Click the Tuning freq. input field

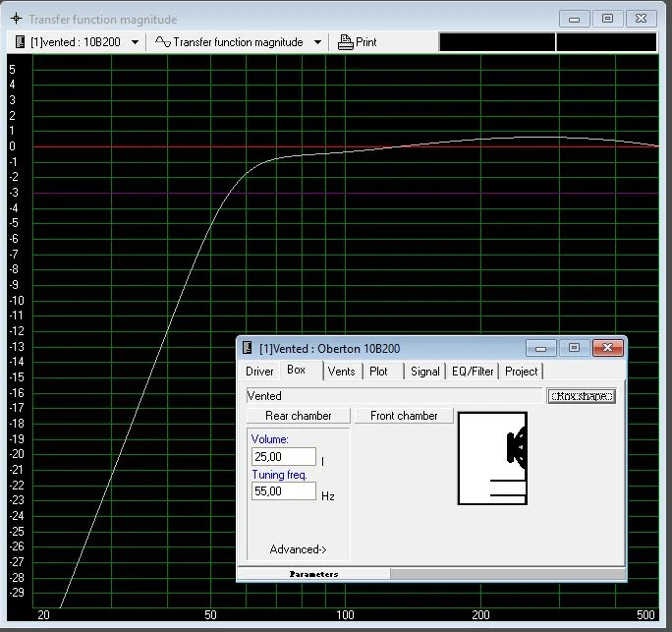coord(284,490)
